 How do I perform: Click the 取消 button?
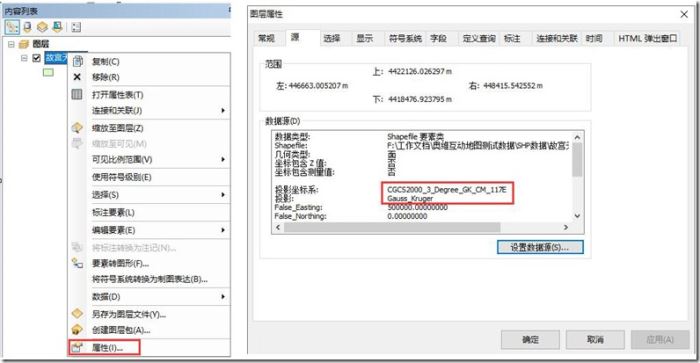[x=595, y=340]
